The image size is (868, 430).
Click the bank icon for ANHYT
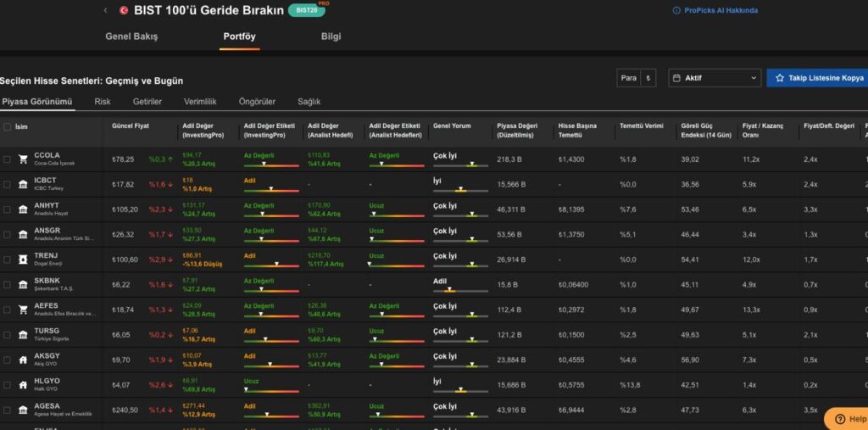pyautogui.click(x=23, y=209)
